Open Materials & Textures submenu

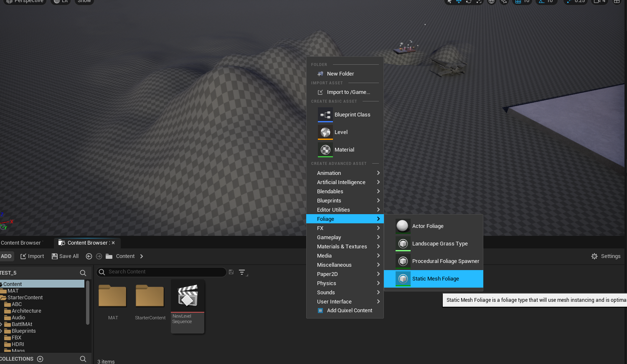pos(345,246)
